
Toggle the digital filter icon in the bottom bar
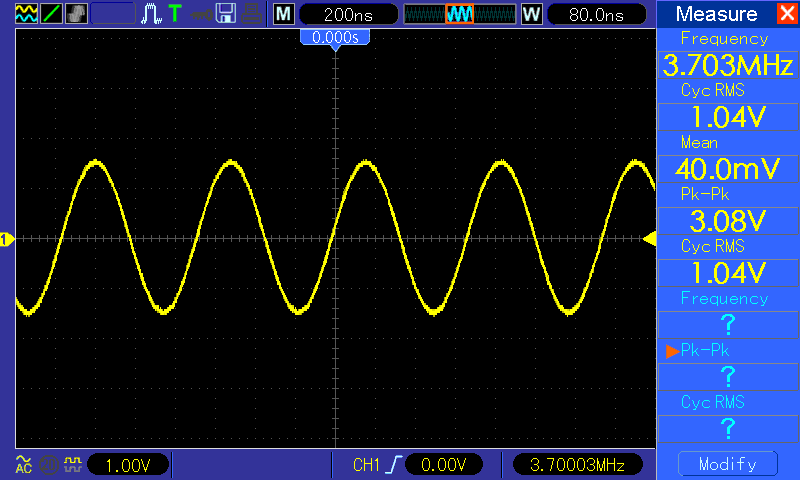pos(71,464)
